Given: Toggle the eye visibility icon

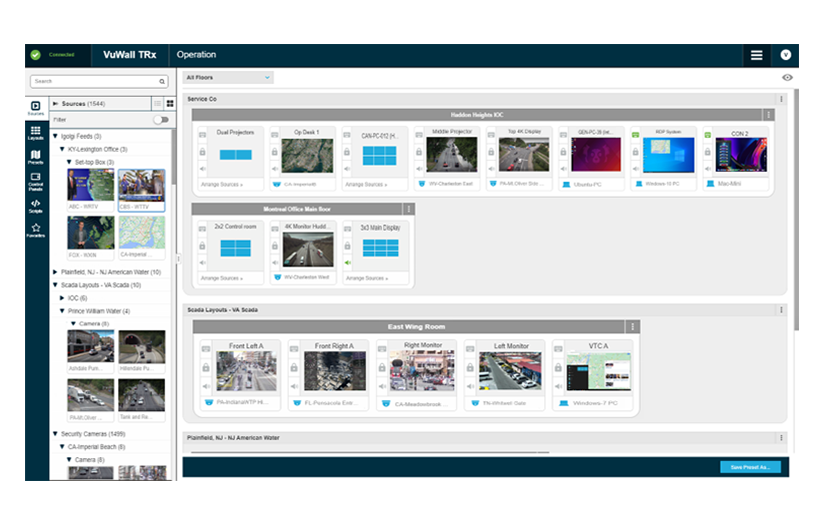Looking at the screenshot, I should pyautogui.click(x=787, y=77).
